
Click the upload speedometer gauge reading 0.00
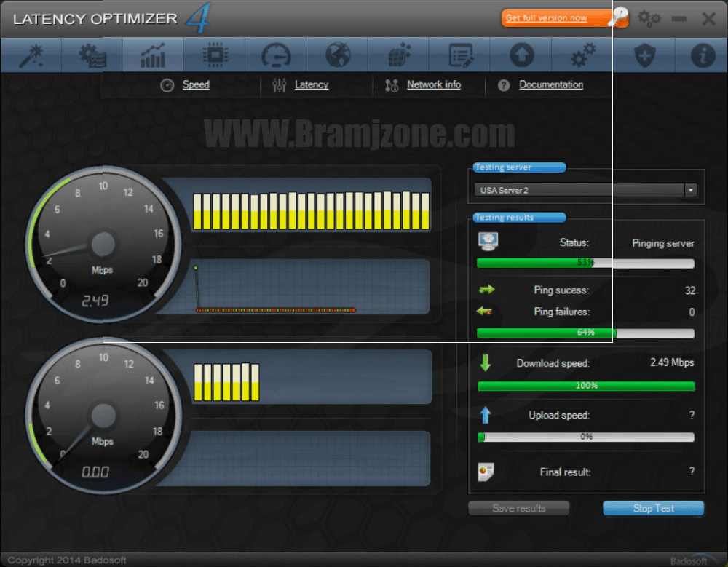pos(103,416)
